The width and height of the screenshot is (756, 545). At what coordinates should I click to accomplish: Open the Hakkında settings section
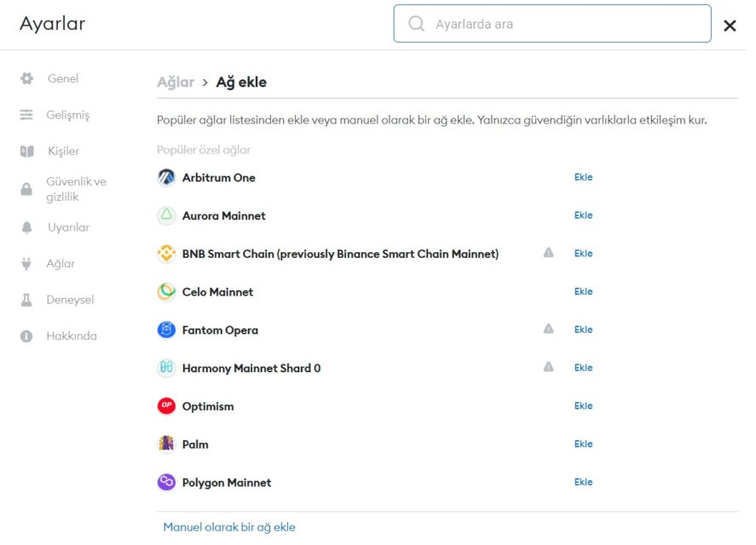[72, 336]
